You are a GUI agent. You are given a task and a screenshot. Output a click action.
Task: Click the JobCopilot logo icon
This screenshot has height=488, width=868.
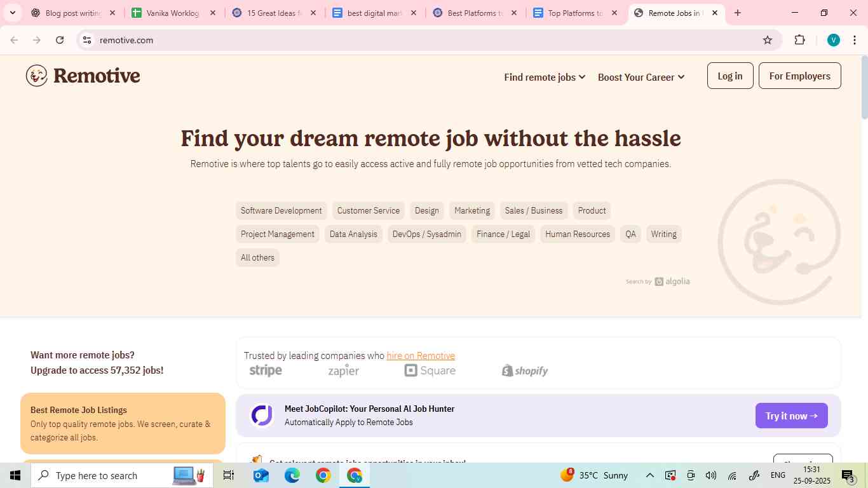pos(261,415)
